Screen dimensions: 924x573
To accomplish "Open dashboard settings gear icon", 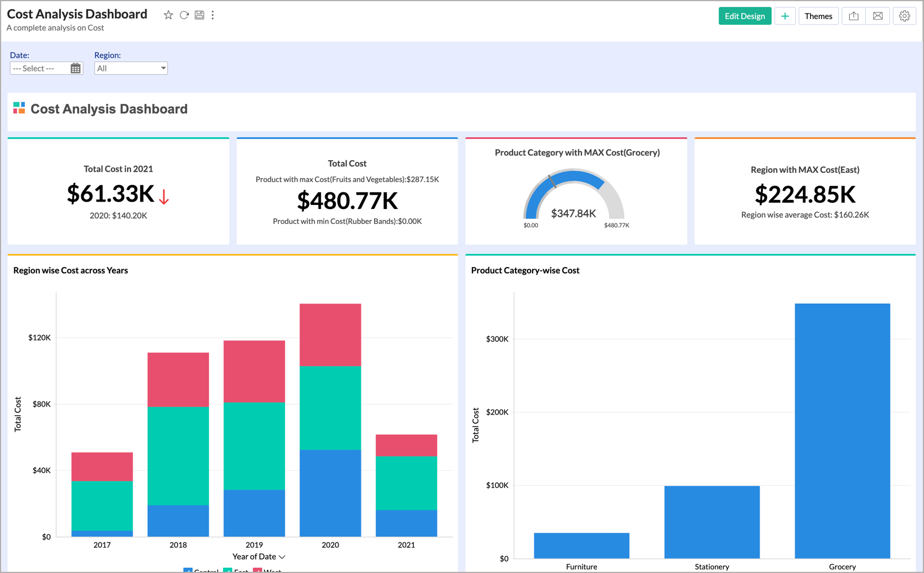I will pos(904,16).
